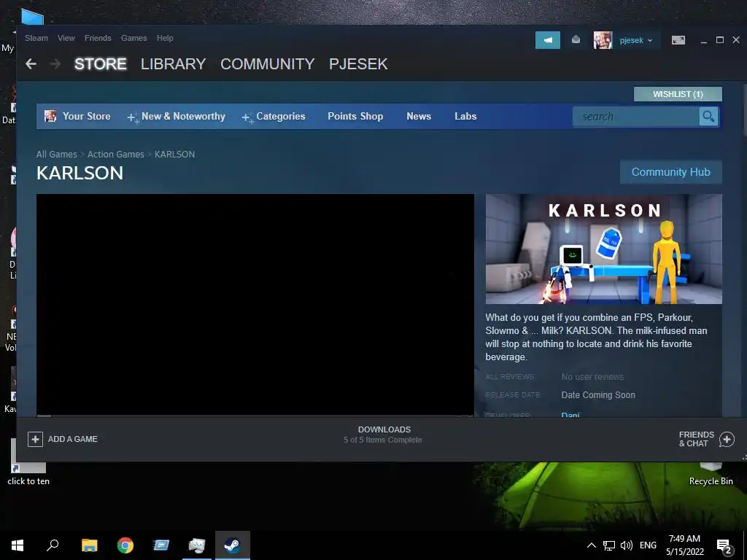This screenshot has height=560, width=747.
Task: Open the View menu
Action: coord(66,38)
